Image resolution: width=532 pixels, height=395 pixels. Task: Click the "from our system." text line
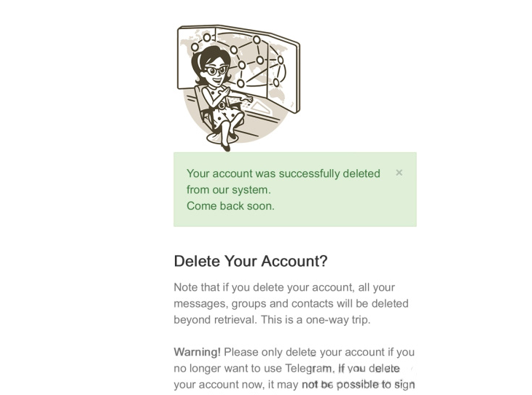(229, 189)
